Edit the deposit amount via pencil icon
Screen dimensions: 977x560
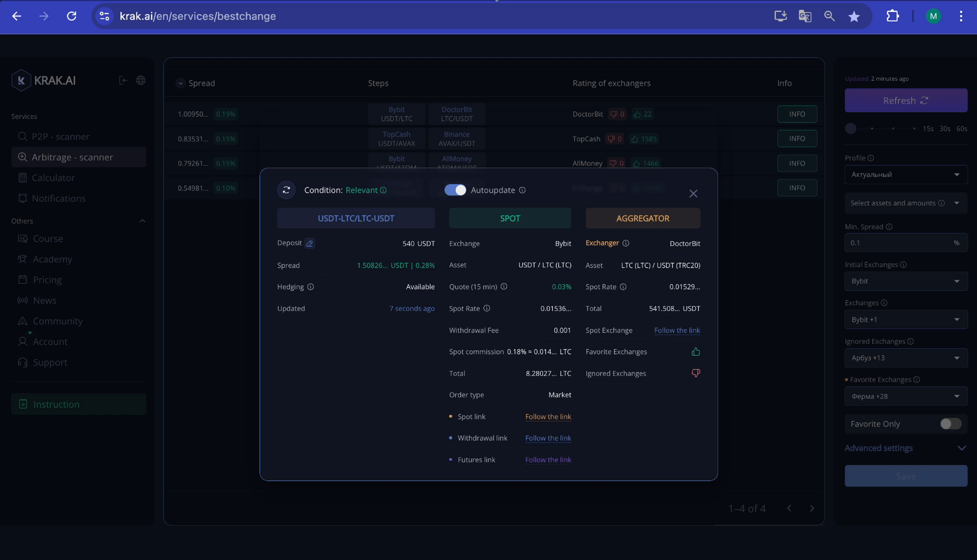310,243
